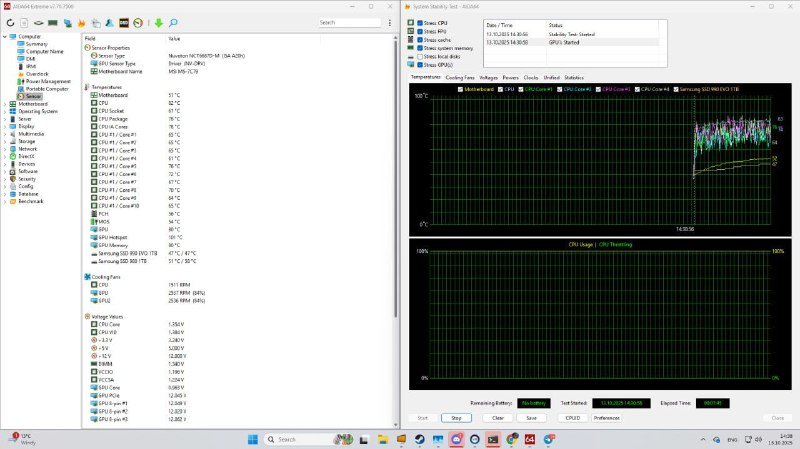800x449 pixels.
Task: Uncheck Motherboard in temperature graph legend
Action: pyautogui.click(x=460, y=89)
